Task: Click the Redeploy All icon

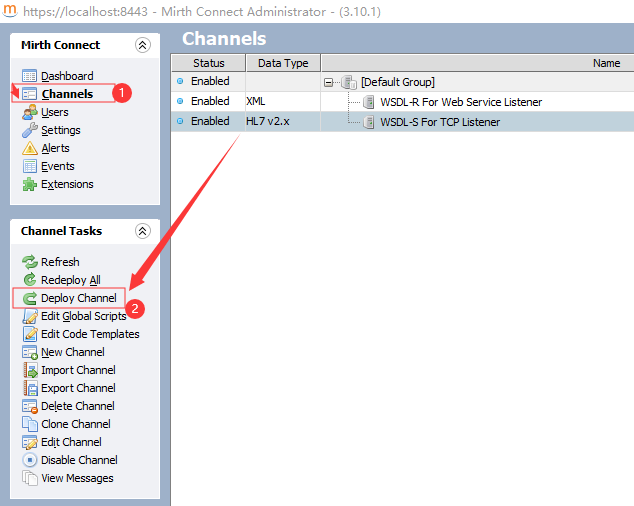Action: [x=30, y=279]
